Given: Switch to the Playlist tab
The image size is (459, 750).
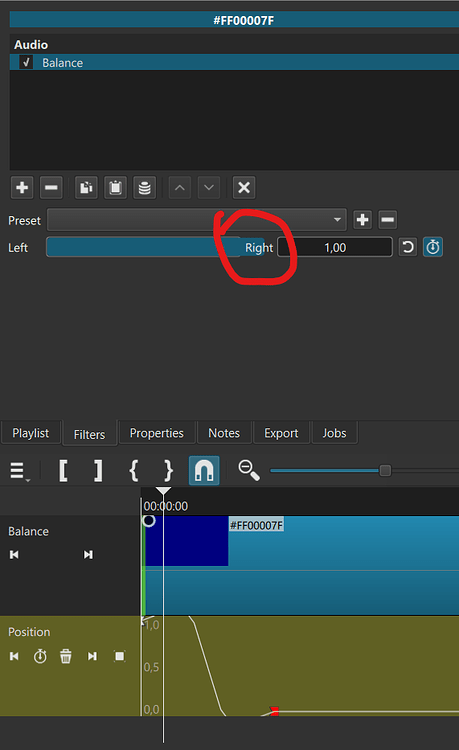Looking at the screenshot, I should click(x=31, y=433).
